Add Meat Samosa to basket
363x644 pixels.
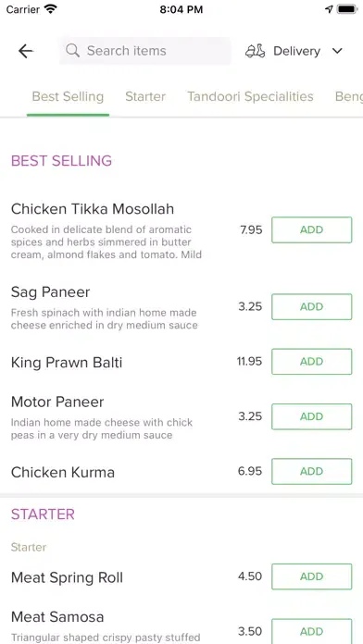312,631
